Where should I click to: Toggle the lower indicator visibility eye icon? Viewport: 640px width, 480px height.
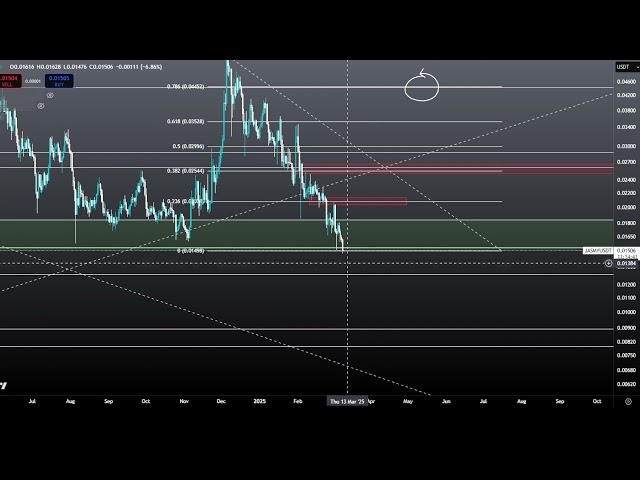point(41,105)
